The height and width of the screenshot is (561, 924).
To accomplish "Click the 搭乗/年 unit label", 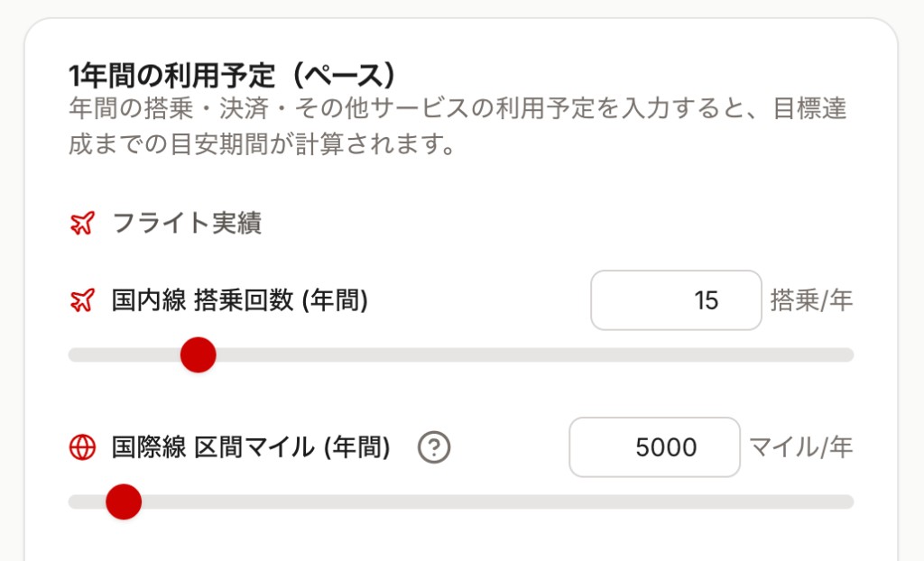I will pos(811,300).
